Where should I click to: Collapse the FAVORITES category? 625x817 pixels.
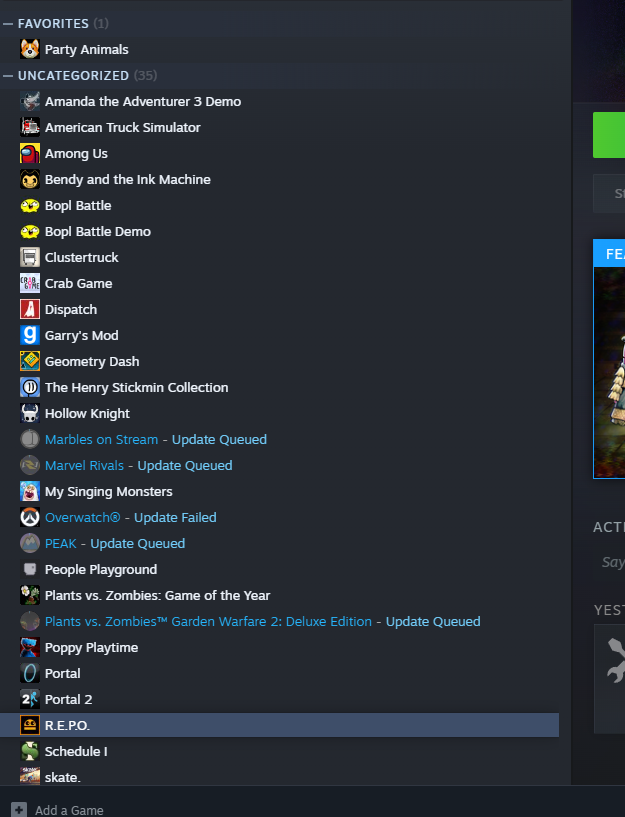tap(8, 24)
